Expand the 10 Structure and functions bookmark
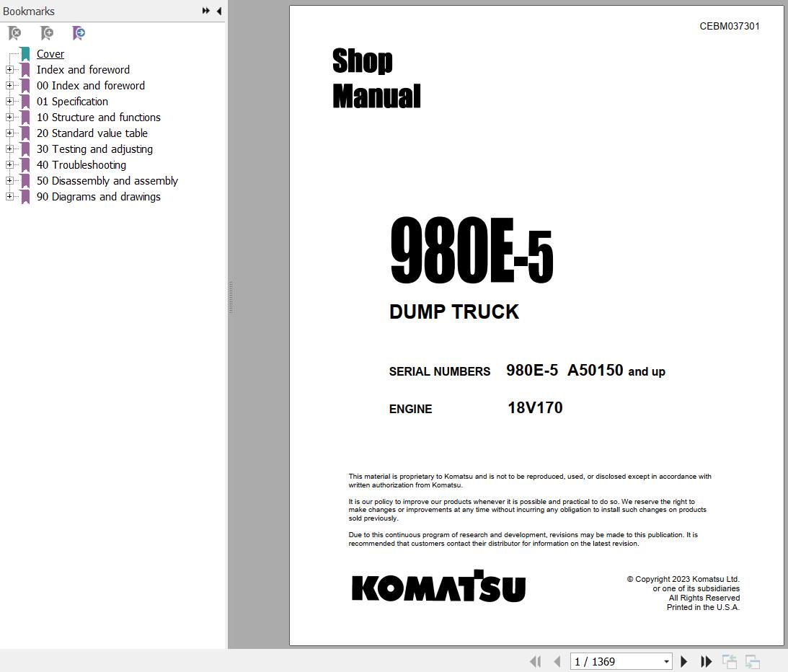The height and width of the screenshot is (672, 788). point(9,117)
